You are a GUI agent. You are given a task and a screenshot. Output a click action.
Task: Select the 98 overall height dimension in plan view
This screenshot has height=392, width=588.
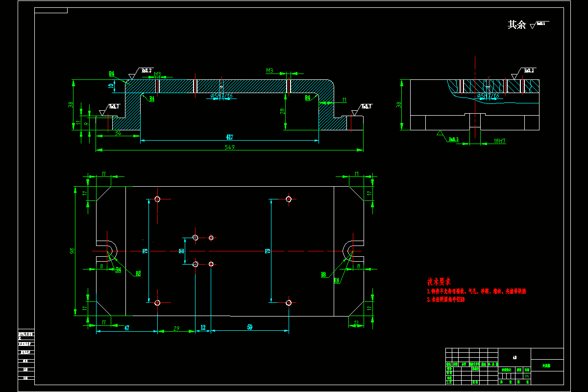(72, 251)
